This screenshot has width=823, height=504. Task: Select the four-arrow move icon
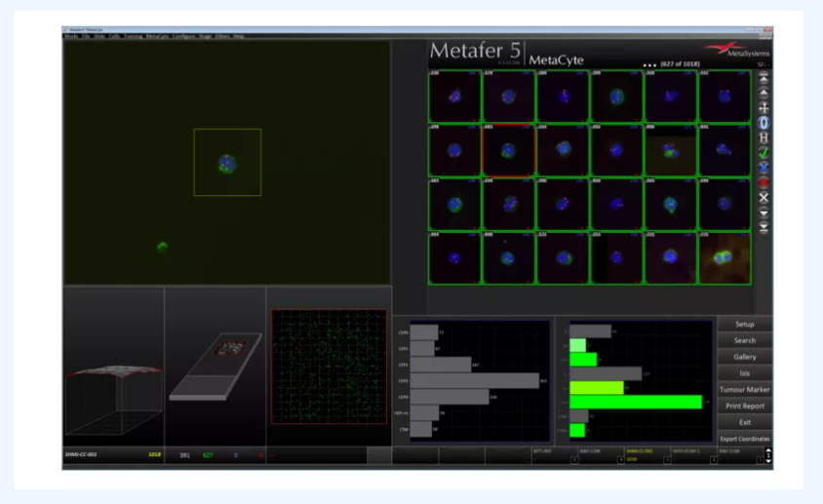(764, 108)
